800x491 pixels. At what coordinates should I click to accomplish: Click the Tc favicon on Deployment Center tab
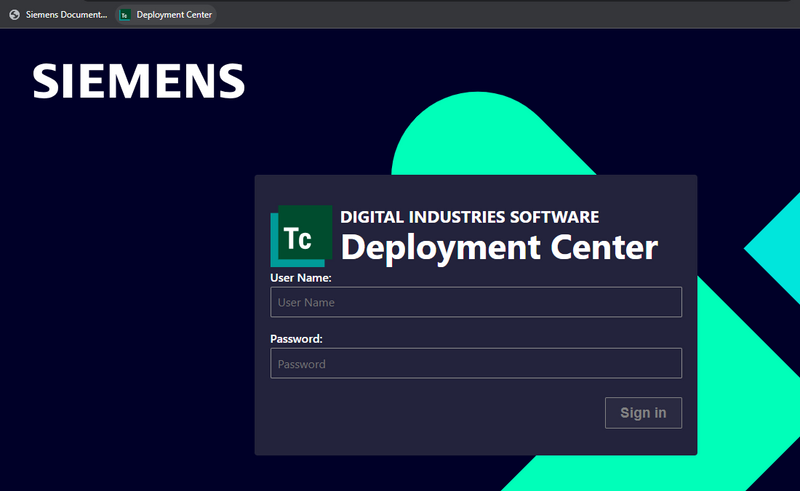124,15
